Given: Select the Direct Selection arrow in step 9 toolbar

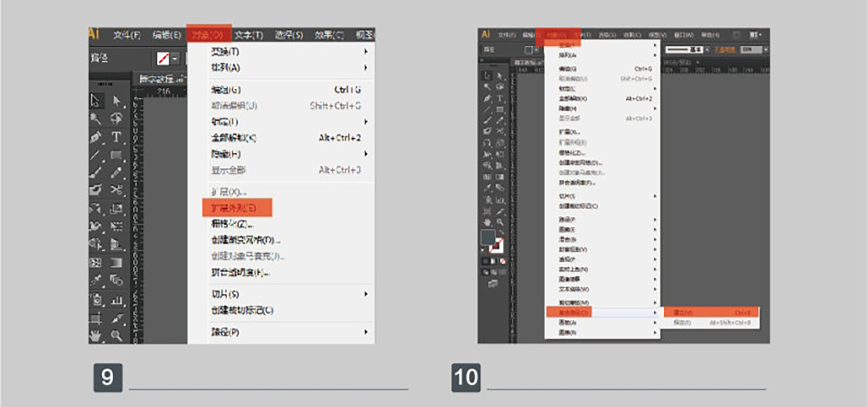Looking at the screenshot, I should pyautogui.click(x=116, y=100).
